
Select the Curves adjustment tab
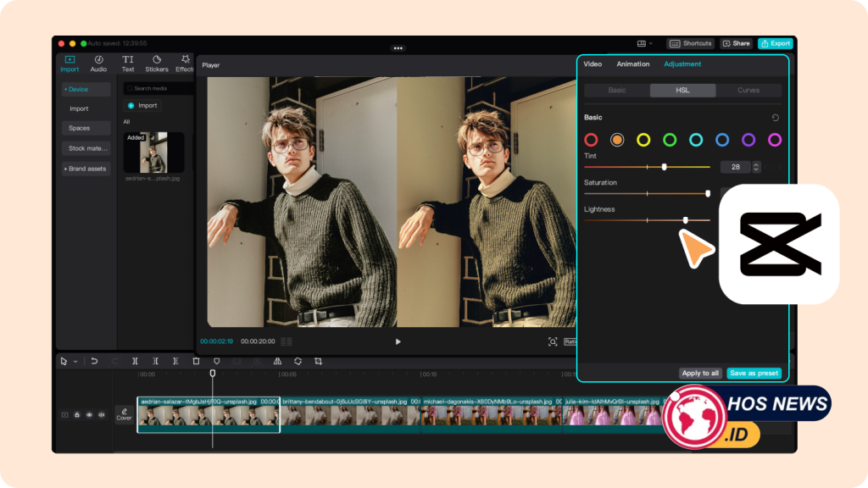click(748, 90)
